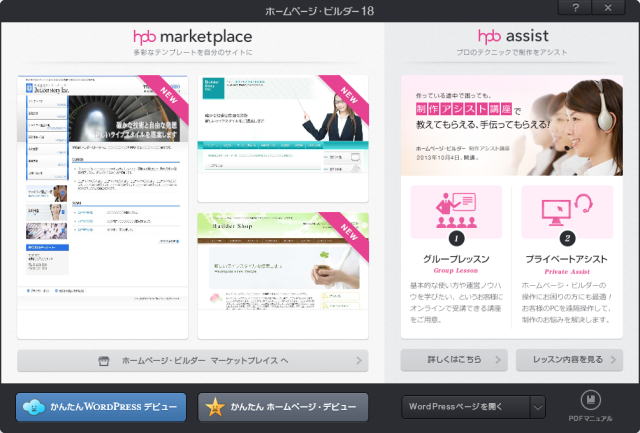
Task: Click the ホームページ・ビルダー 18 window title
Action: pos(319,11)
